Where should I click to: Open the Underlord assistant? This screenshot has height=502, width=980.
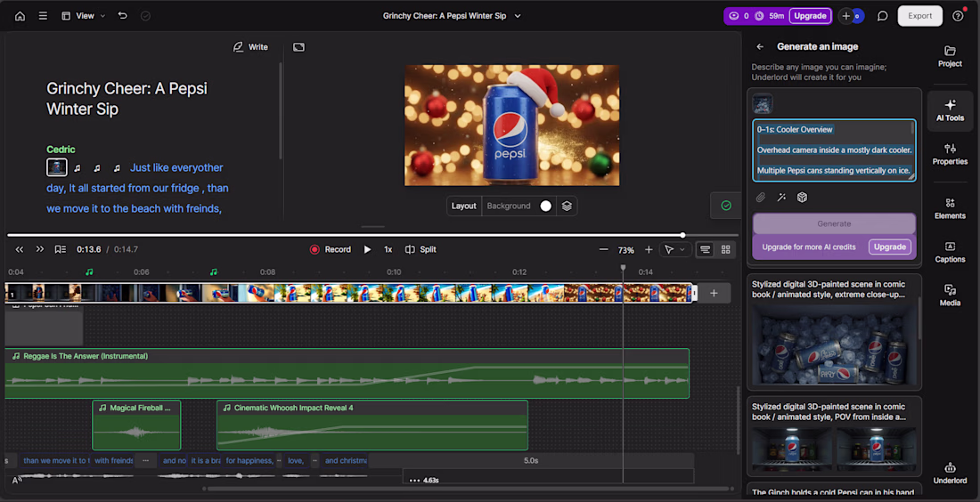[x=950, y=473]
